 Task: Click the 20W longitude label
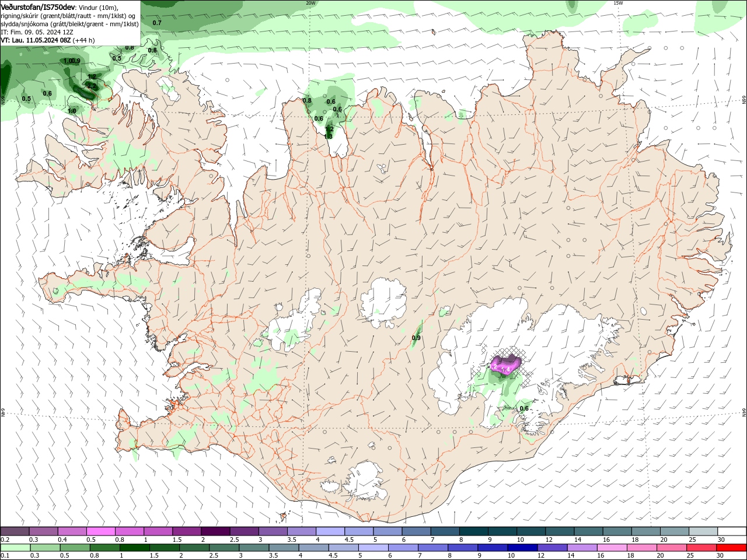point(310,3)
